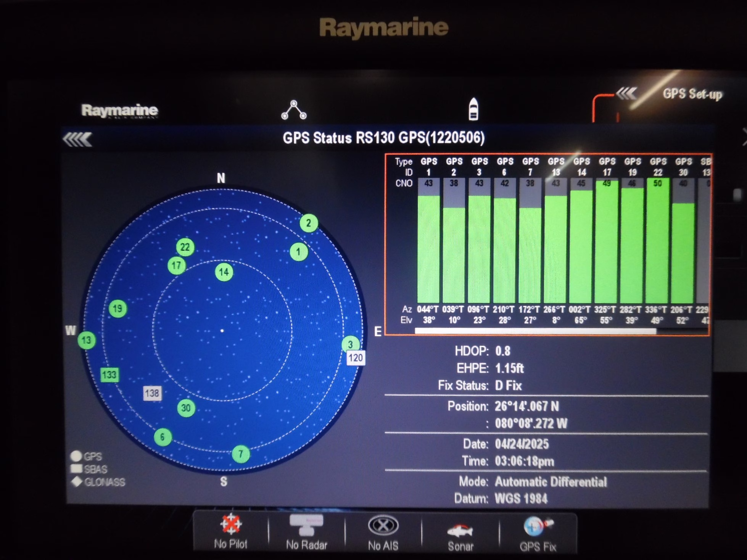Tap satellite 3 near the East marker

click(x=350, y=344)
